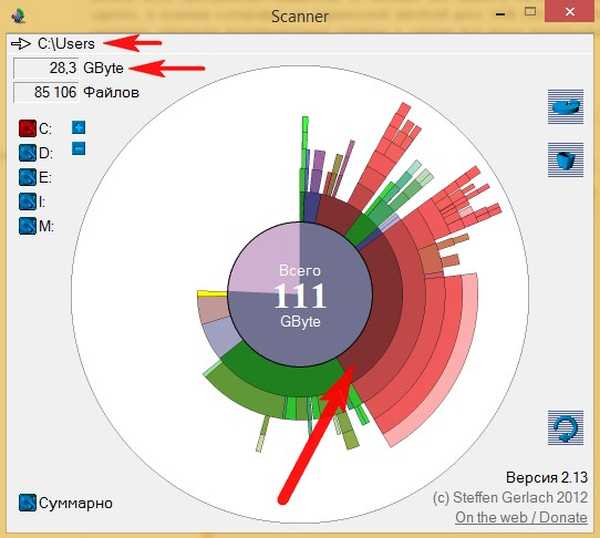Viewport: 600px width, 538px height.
Task: Scan the E: drive
Action: pyautogui.click(x=27, y=177)
